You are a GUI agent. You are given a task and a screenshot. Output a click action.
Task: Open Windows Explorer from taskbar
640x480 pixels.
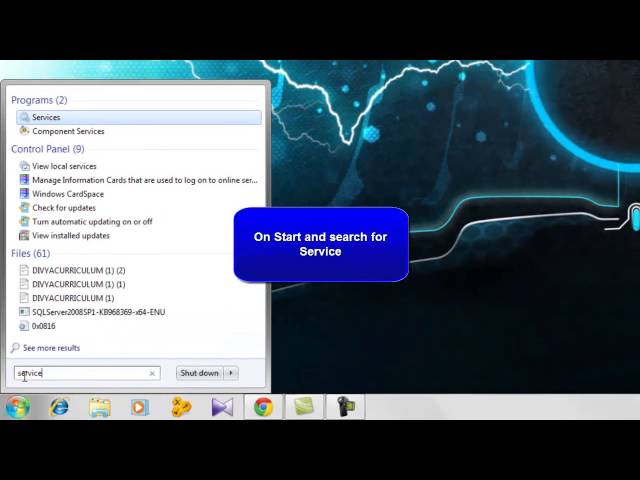click(x=100, y=407)
